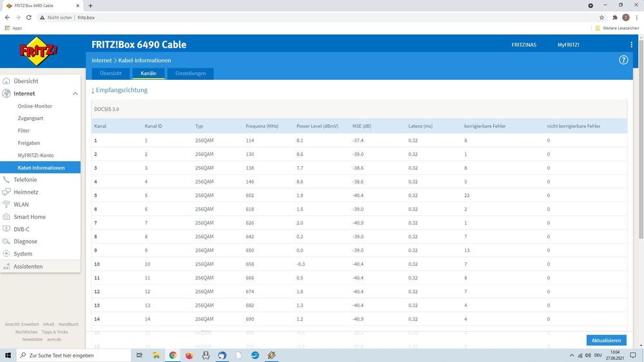Click the System gear icon
The image size is (644, 362).
6,254
